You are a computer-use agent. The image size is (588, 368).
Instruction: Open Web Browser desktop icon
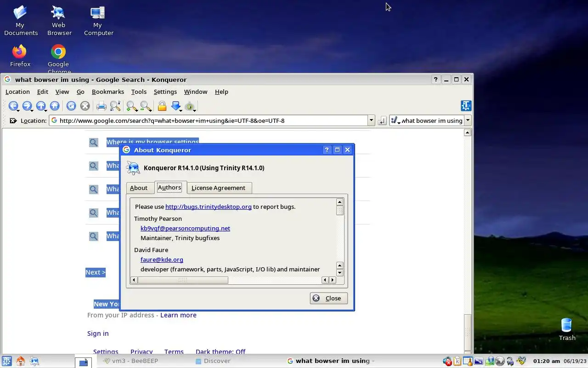(58, 21)
